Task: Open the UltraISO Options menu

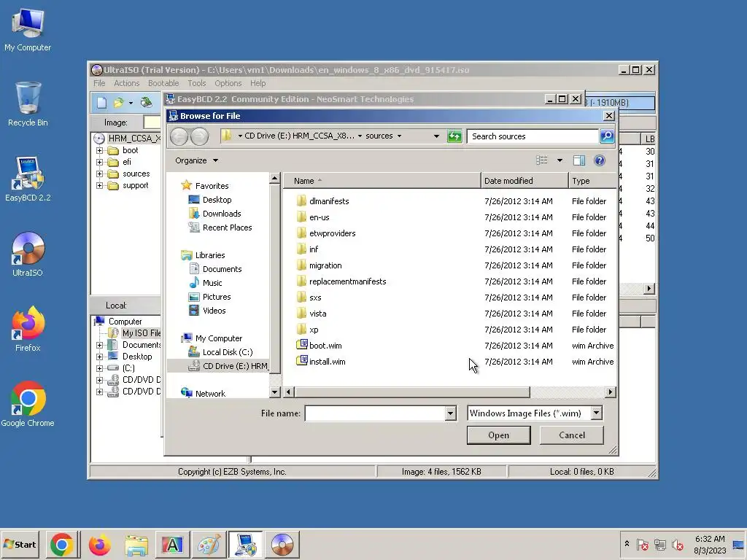Action: (x=228, y=83)
